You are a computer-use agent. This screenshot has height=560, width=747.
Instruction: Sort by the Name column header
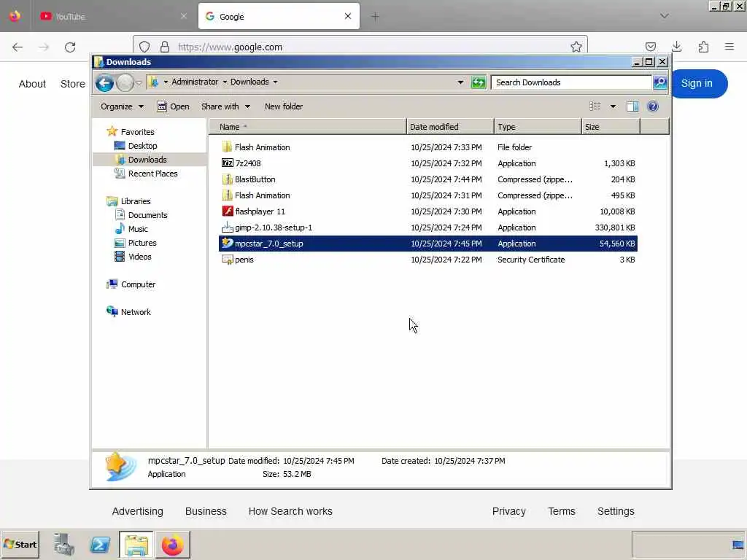[x=307, y=127]
